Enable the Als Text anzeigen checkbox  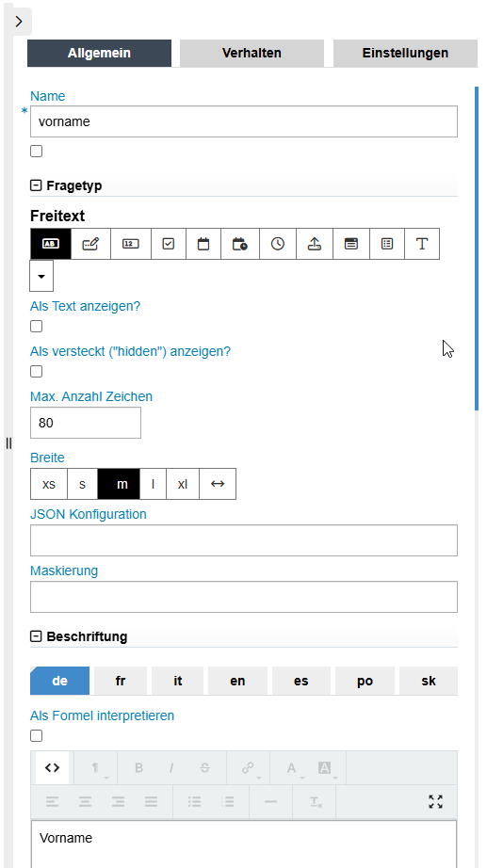(x=36, y=326)
